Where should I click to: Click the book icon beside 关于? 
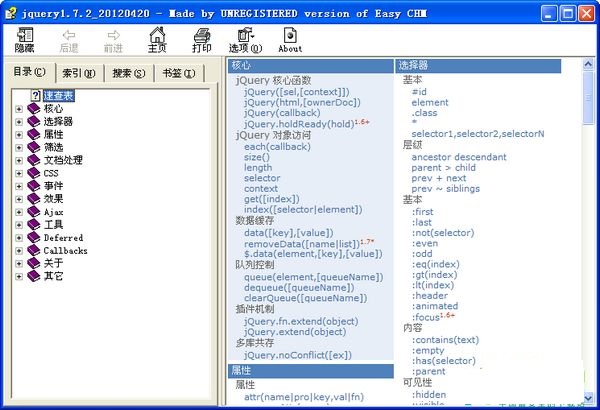click(34, 263)
